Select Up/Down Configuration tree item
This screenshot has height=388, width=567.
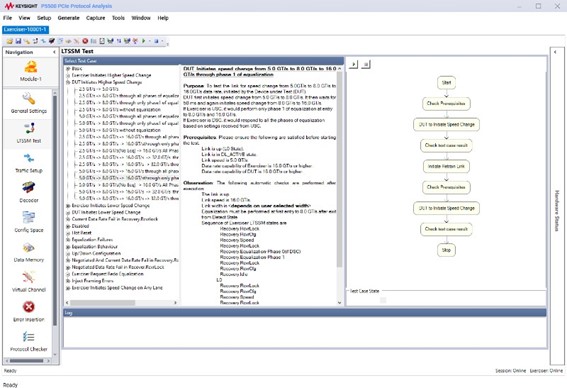click(x=96, y=253)
